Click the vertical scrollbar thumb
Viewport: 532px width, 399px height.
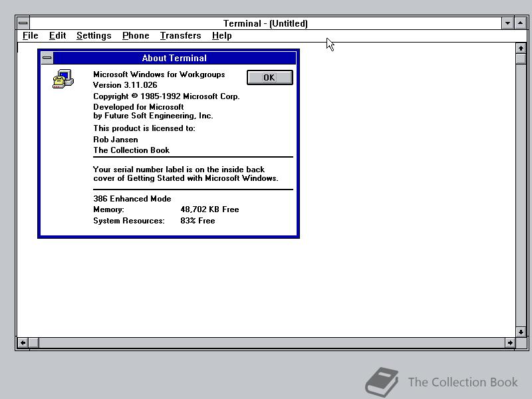[x=521, y=59]
